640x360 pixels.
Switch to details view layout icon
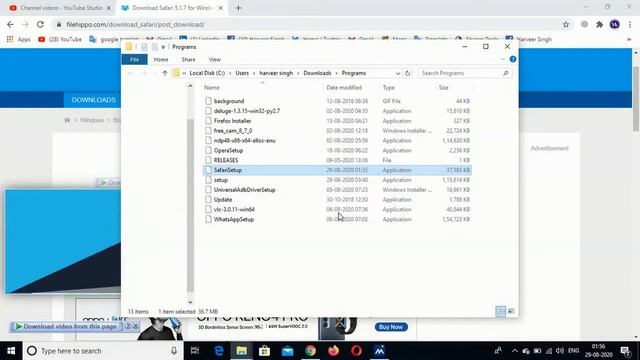click(500, 311)
